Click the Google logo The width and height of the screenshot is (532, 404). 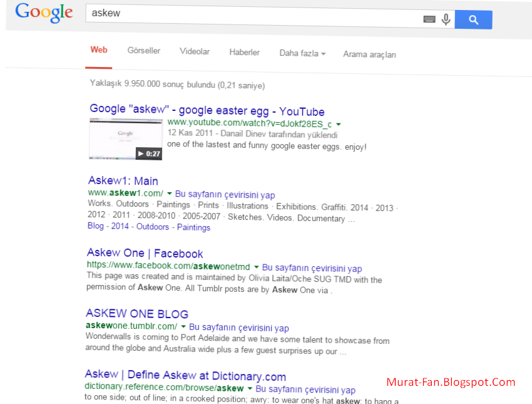[x=44, y=13]
